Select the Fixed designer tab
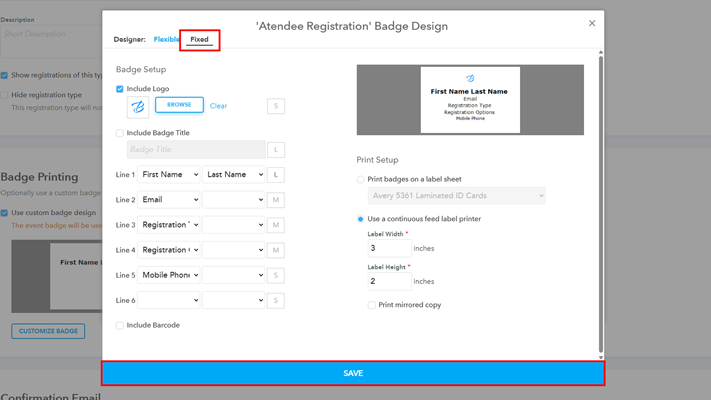 click(x=200, y=40)
